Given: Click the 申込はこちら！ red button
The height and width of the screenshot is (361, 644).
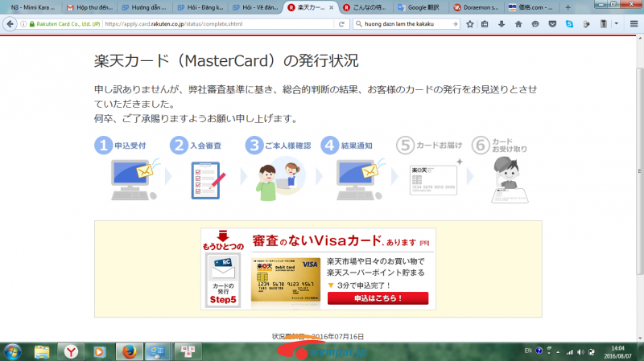Looking at the screenshot, I should click(378, 298).
